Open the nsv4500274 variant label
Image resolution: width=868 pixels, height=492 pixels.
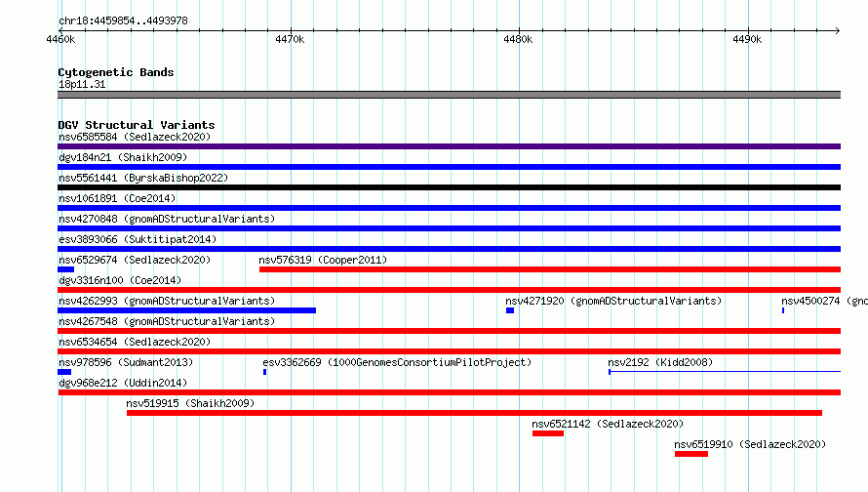[x=824, y=301]
